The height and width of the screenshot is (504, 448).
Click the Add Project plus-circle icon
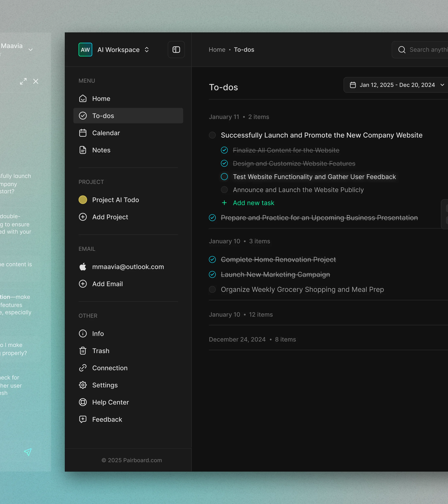(x=83, y=217)
